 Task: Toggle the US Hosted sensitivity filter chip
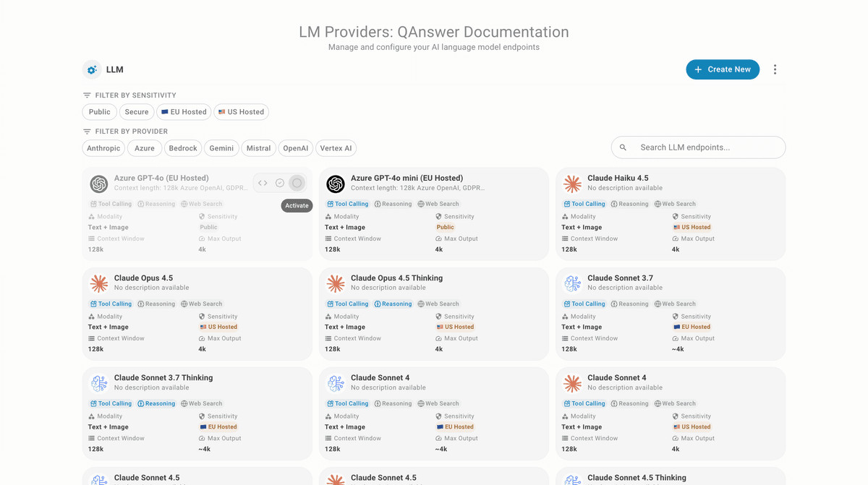[x=241, y=112]
